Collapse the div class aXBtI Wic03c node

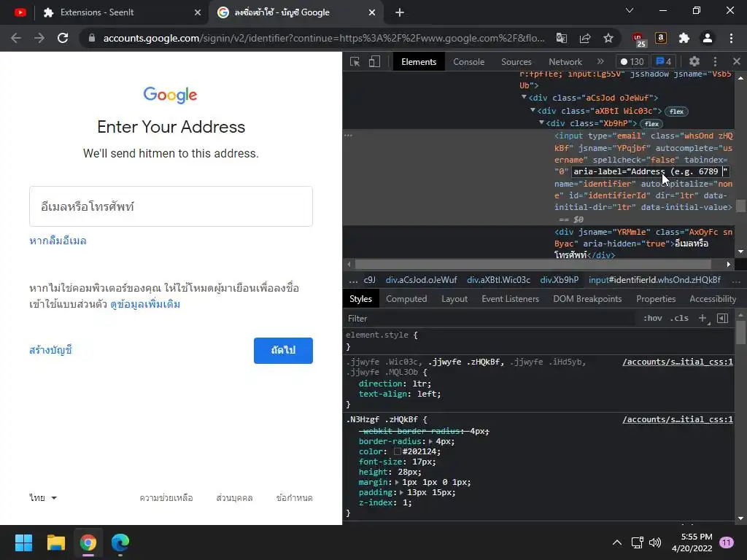tap(533, 110)
